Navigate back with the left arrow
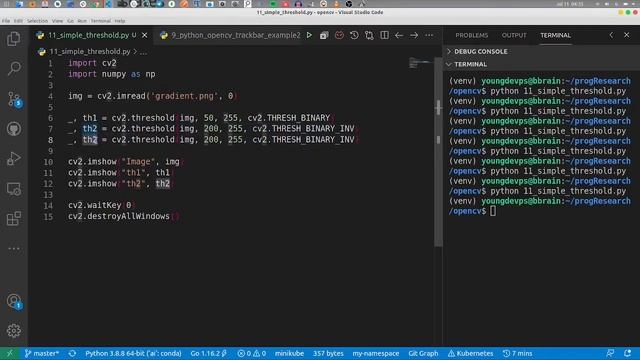Image resolution: width=640 pixels, height=360 pixels. [x=399, y=36]
